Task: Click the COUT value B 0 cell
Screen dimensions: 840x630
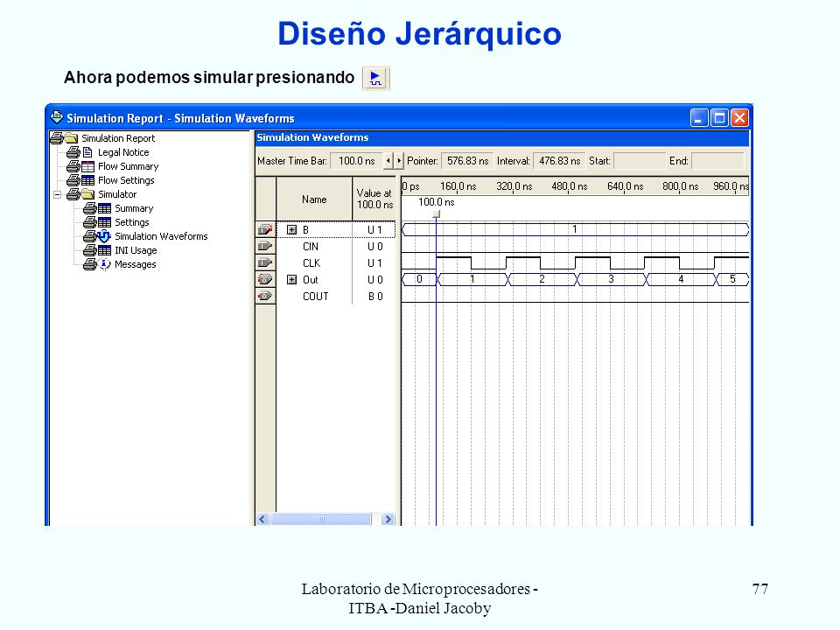Action: coord(375,297)
